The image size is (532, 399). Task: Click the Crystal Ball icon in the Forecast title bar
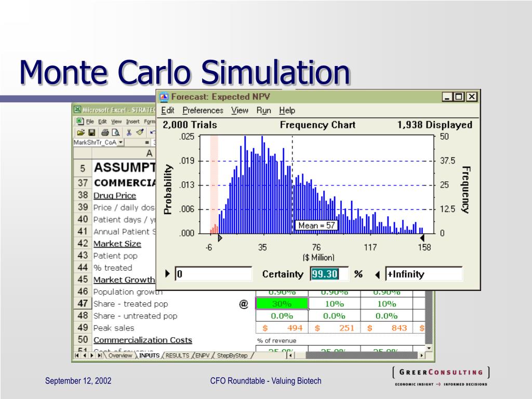164,97
